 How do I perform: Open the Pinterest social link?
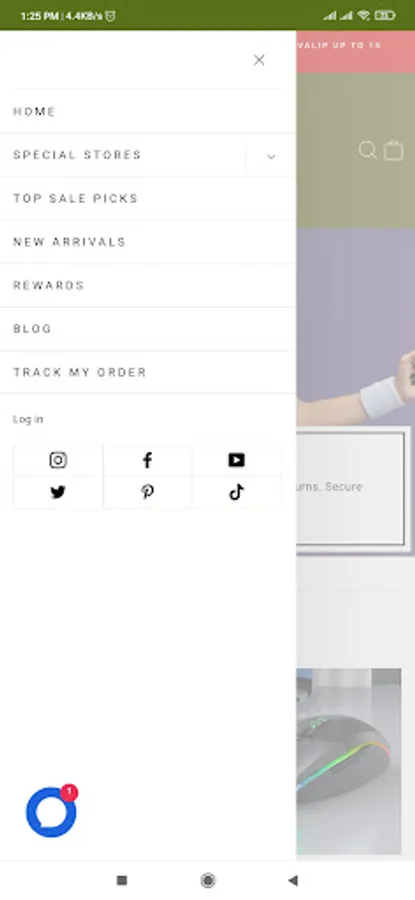(148, 492)
